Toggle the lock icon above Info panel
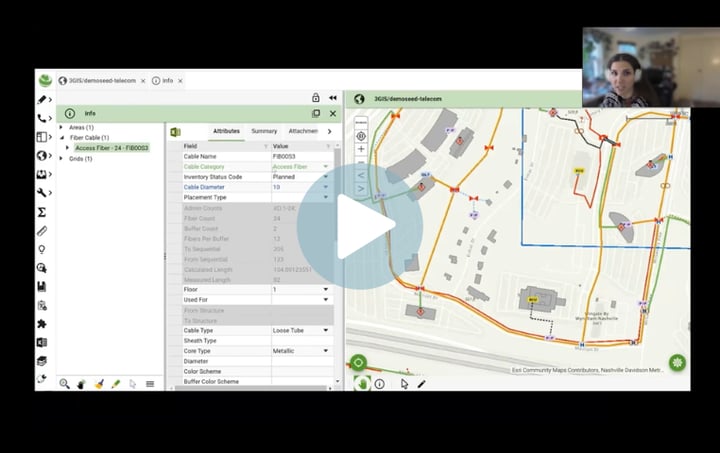720x453 pixels. pyautogui.click(x=315, y=97)
